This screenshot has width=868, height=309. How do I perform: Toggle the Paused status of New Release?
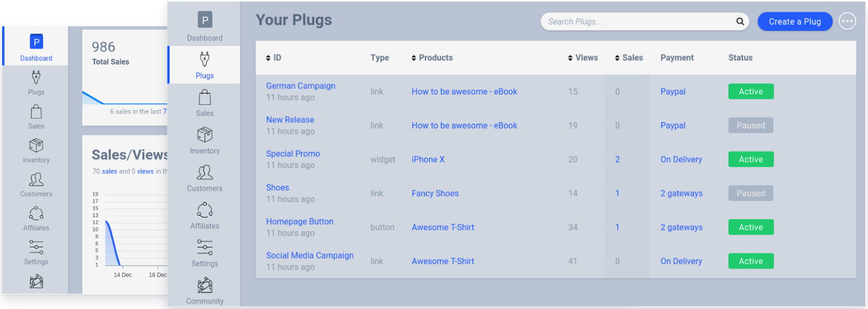pyautogui.click(x=751, y=125)
